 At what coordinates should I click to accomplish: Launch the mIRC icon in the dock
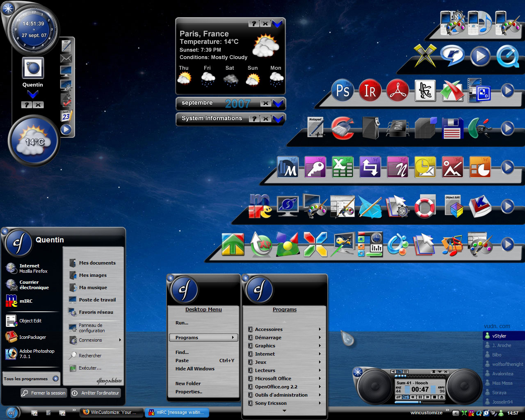260,206
